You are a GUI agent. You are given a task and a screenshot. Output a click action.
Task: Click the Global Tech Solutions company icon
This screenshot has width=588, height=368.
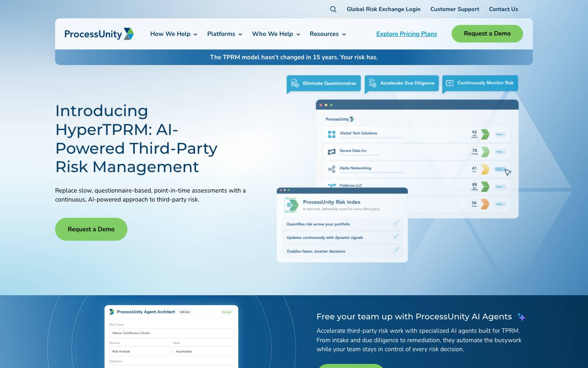[332, 134]
